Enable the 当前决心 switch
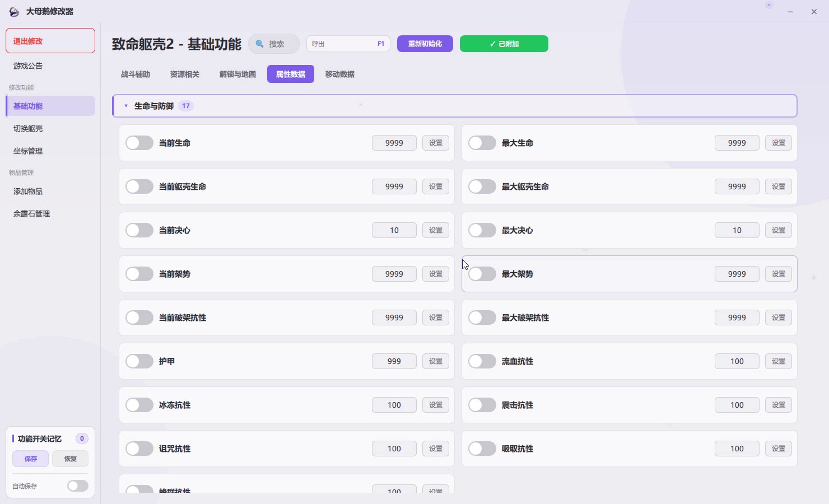829x504 pixels. 139,230
